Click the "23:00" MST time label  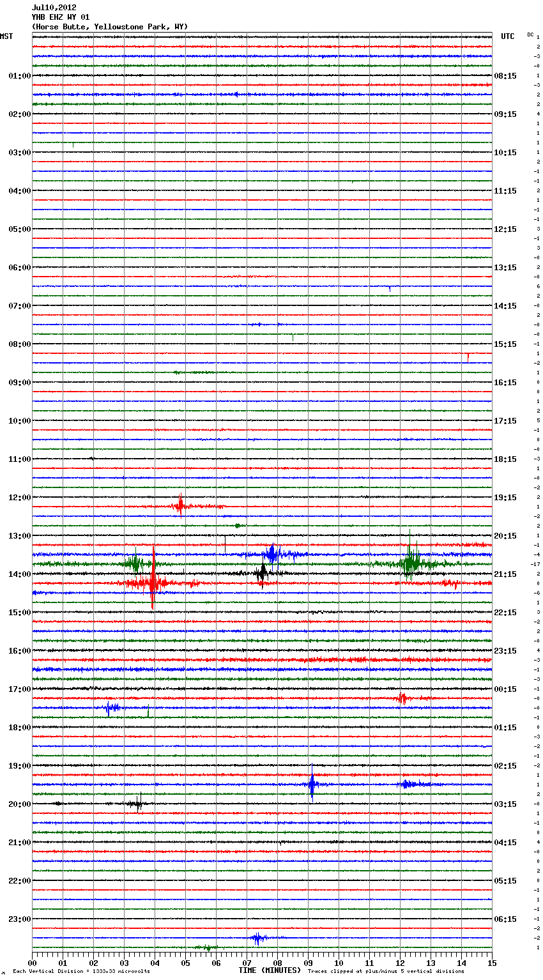19,919
